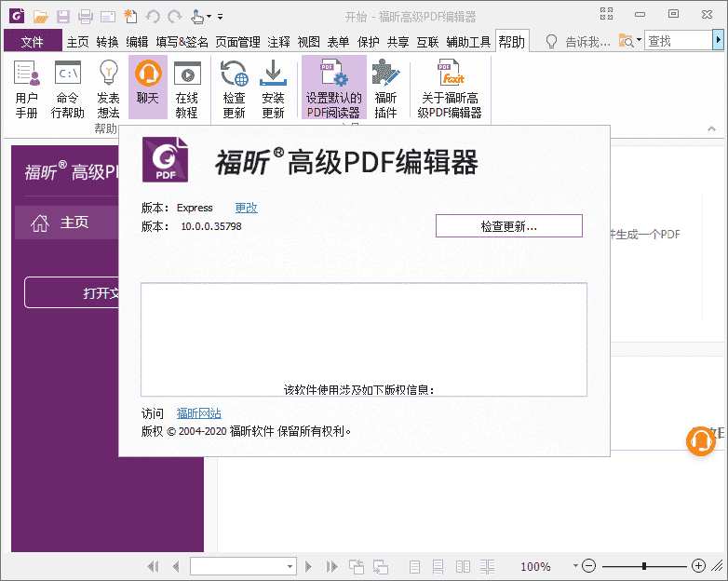Switch to View (视图) tab
This screenshot has height=581, width=728.
tap(308, 42)
